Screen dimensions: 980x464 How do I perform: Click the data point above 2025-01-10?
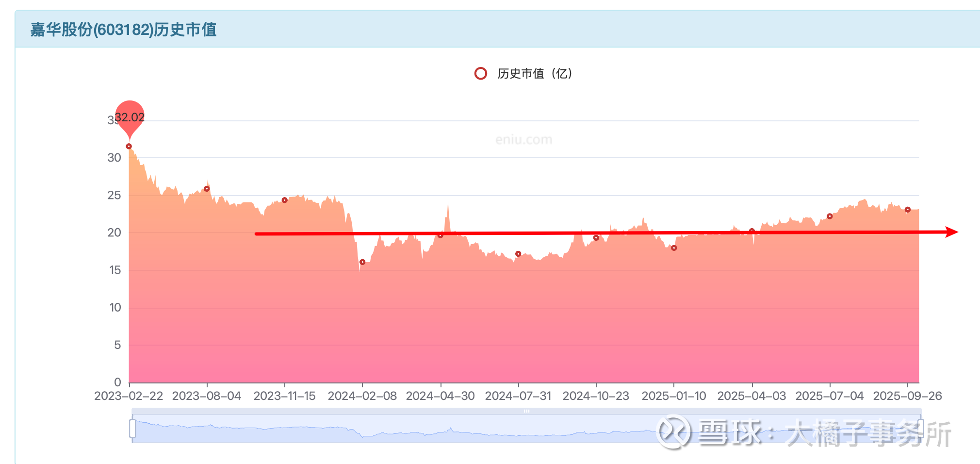(674, 248)
